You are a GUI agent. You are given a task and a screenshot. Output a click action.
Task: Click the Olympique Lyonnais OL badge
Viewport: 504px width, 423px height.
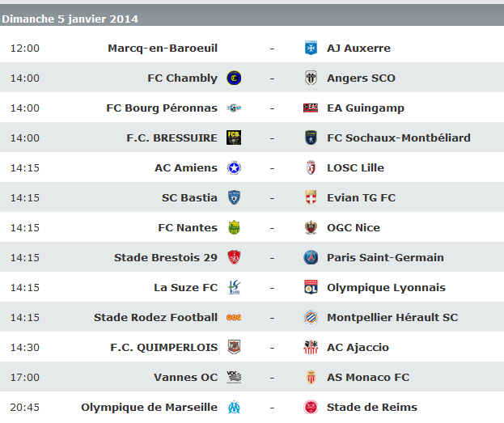tap(311, 287)
